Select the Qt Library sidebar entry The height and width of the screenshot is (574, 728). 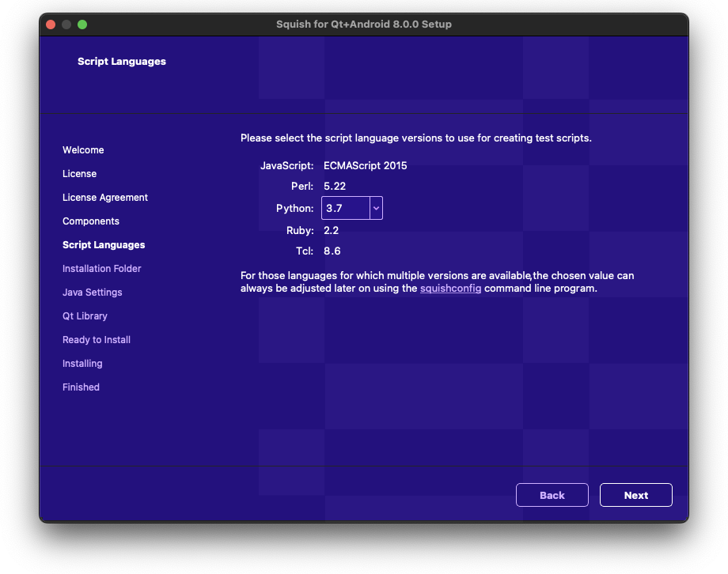pos(85,315)
